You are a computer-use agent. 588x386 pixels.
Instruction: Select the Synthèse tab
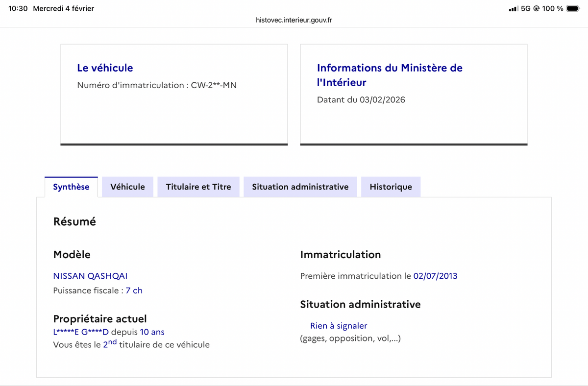pos(71,187)
